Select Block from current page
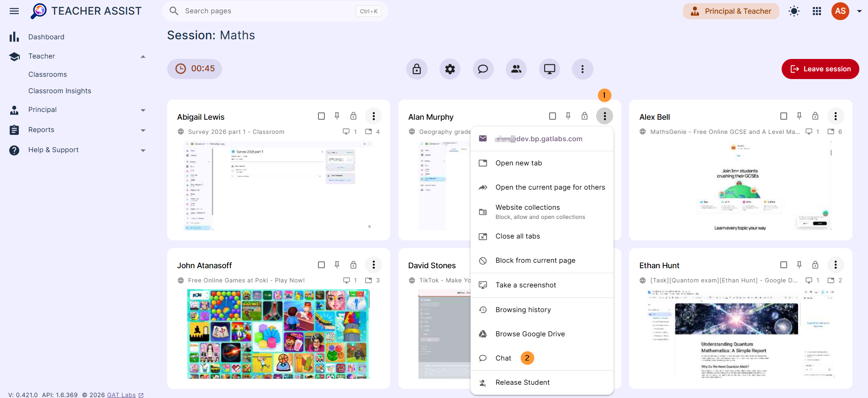 pos(542,260)
